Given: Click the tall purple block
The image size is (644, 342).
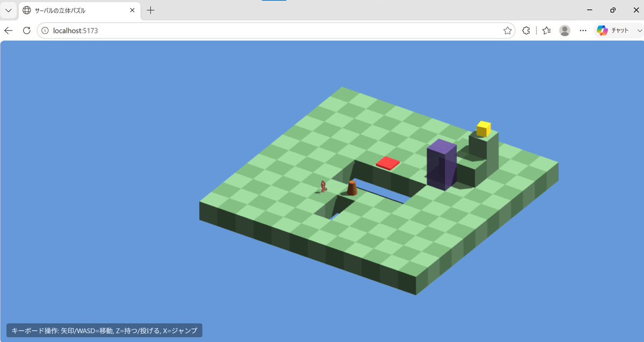Looking at the screenshot, I should pyautogui.click(x=442, y=164).
